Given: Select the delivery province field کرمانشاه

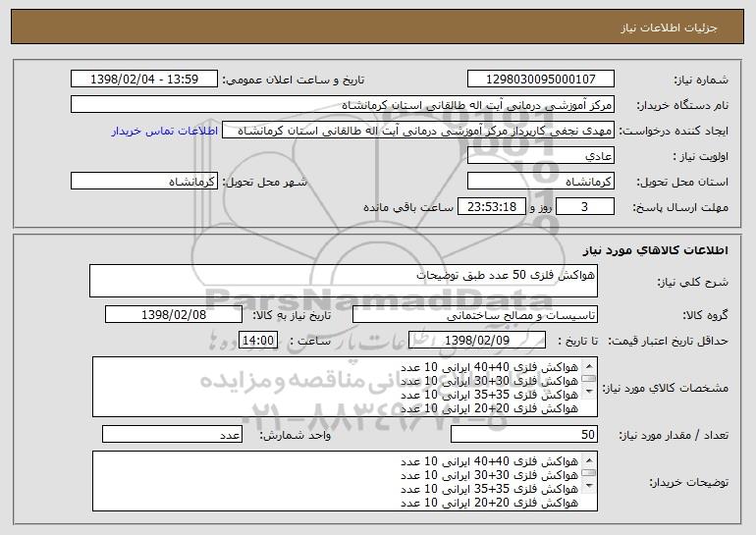Looking at the screenshot, I should [x=540, y=182].
